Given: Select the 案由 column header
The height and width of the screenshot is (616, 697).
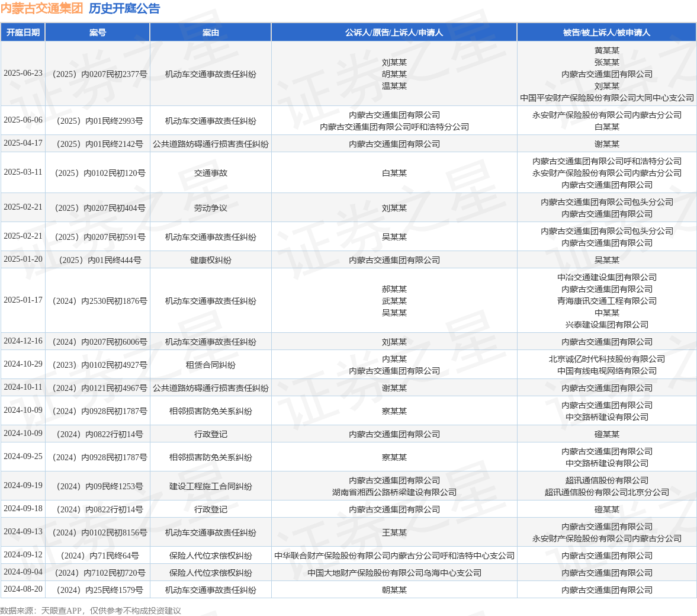Looking at the screenshot, I should [211, 33].
